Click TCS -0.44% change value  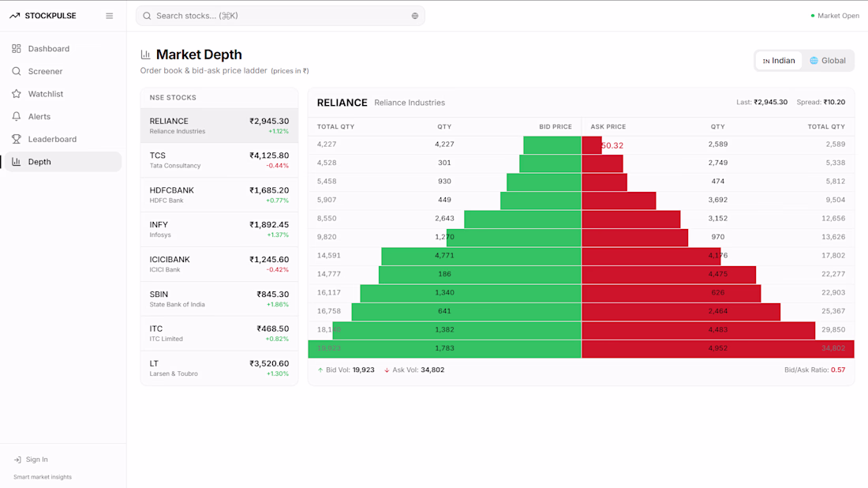[x=277, y=166]
